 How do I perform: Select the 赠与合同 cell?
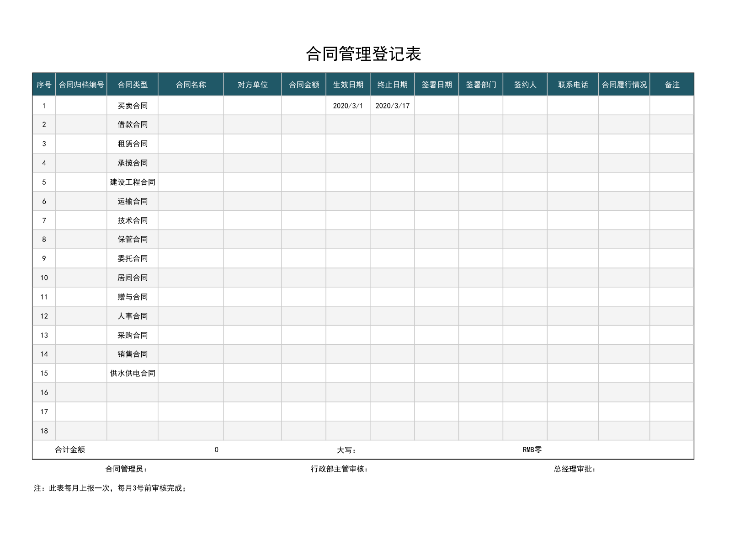pos(133,297)
